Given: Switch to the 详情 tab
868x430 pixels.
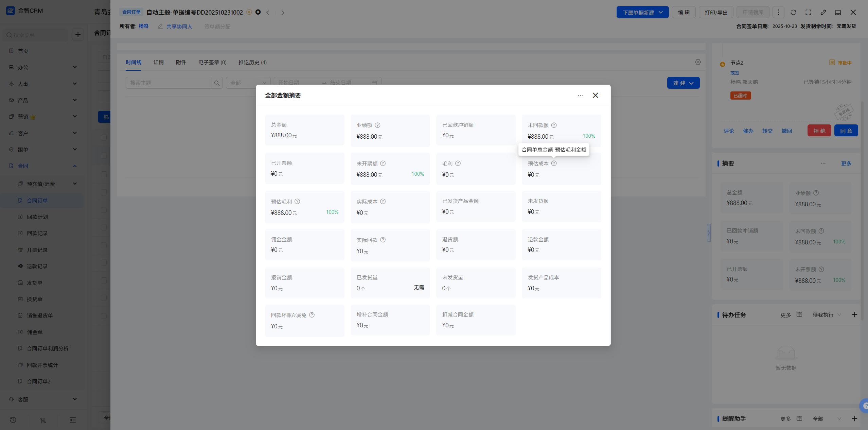Looking at the screenshot, I should click(x=159, y=63).
